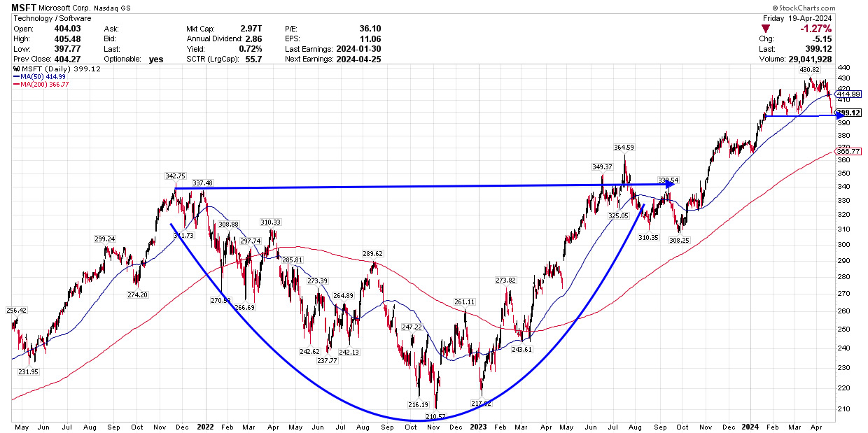
Task: Click the 366.77 price tag on right axis
Action: pos(849,150)
